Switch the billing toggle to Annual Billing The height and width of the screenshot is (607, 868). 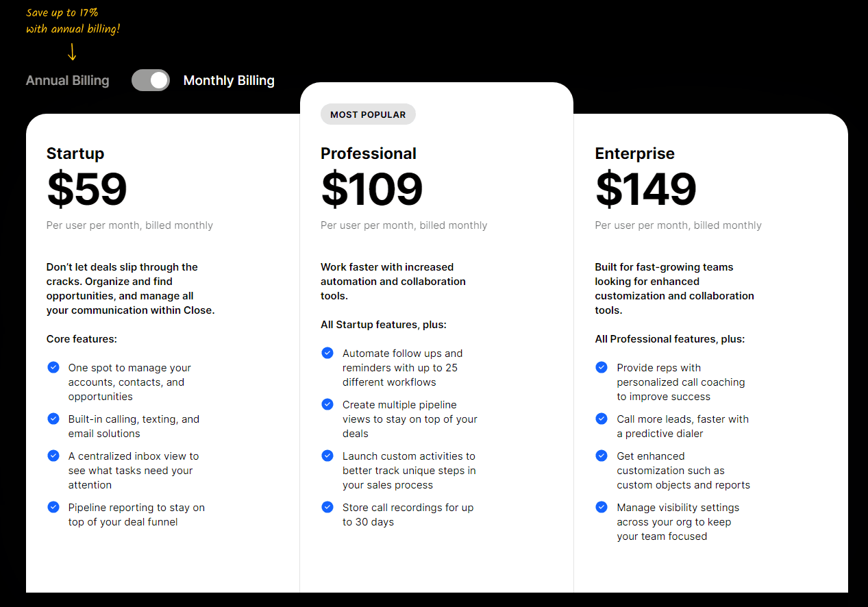[150, 80]
